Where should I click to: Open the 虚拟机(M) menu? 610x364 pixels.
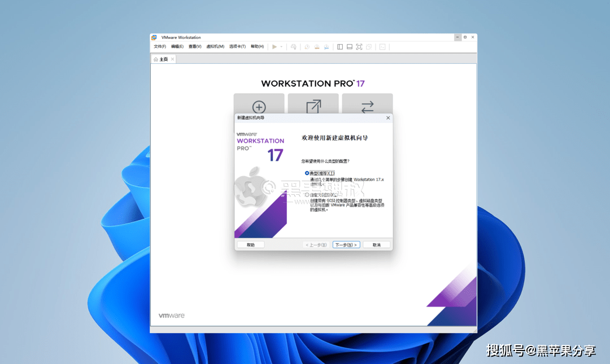point(215,47)
